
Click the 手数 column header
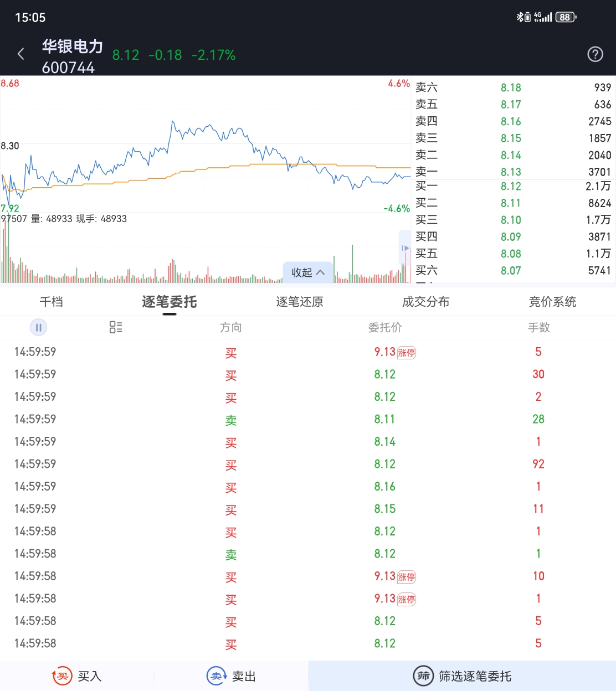tap(539, 328)
